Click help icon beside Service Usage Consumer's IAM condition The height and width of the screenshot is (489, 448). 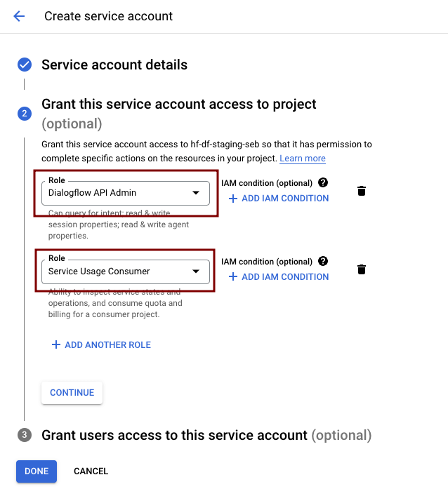(x=323, y=261)
